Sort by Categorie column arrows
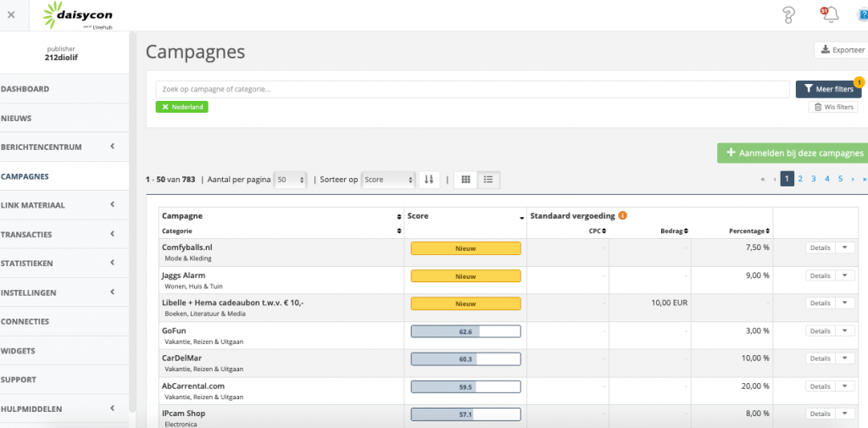868x428 pixels. coord(399,231)
